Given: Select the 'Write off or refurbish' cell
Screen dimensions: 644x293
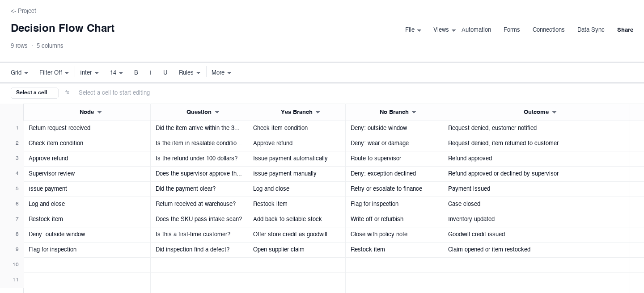Looking at the screenshot, I should click(x=394, y=219).
